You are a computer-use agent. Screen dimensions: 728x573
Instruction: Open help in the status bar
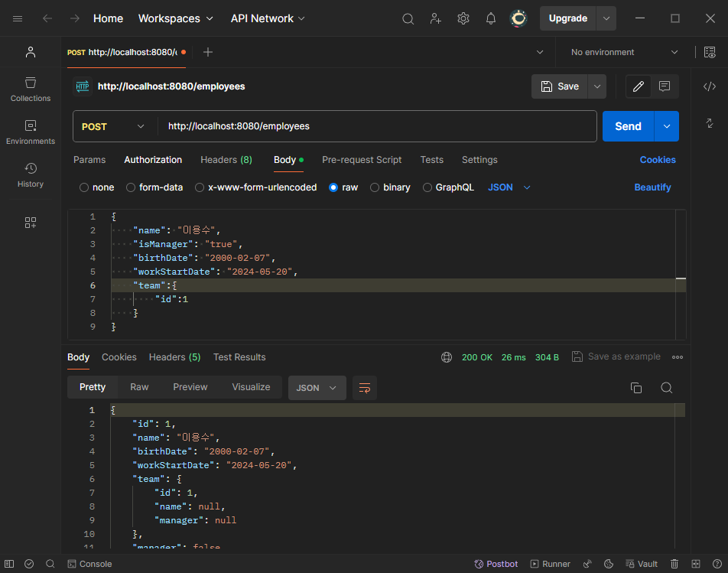point(717,564)
